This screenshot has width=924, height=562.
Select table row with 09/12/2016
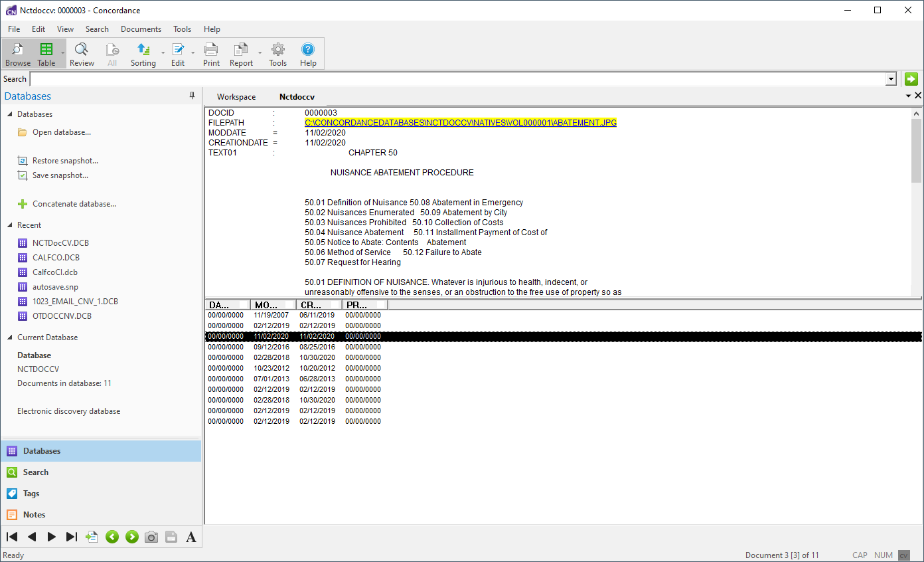point(563,347)
